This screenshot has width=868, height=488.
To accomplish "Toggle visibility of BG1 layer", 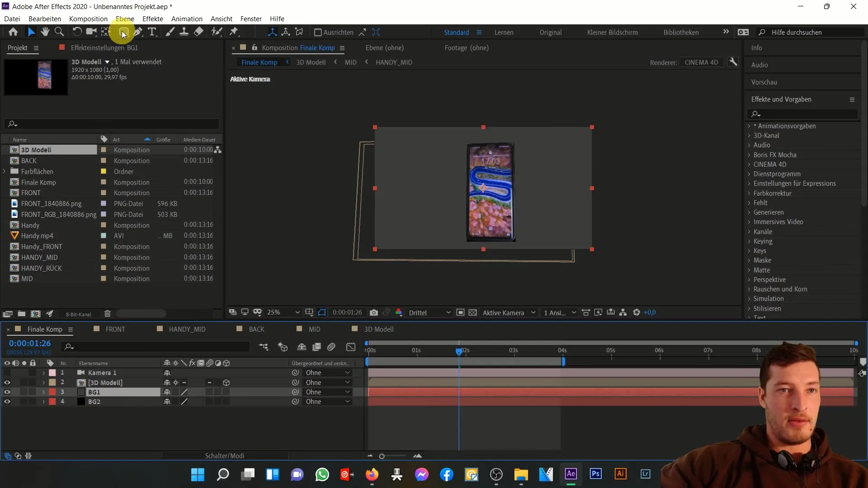I will click(x=7, y=392).
